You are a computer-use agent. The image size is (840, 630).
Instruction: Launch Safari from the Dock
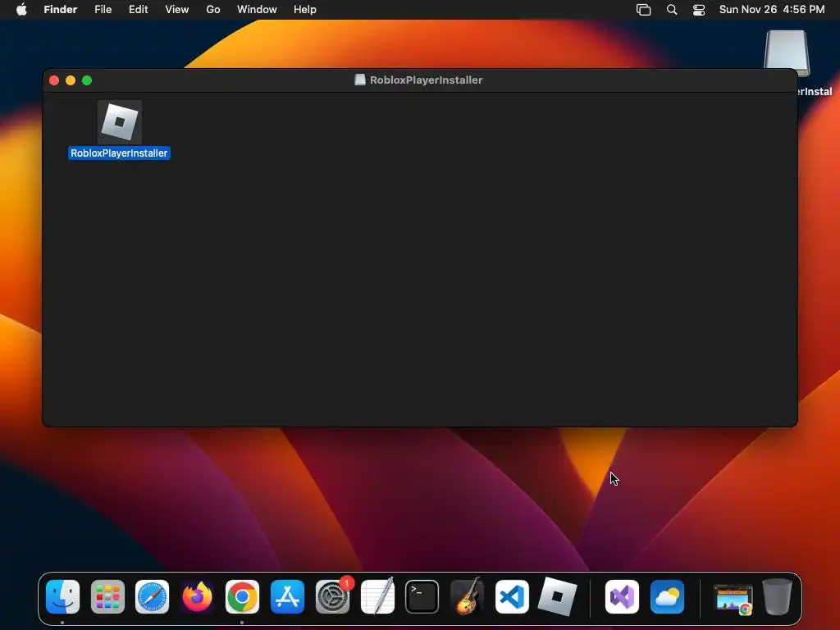[152, 597]
